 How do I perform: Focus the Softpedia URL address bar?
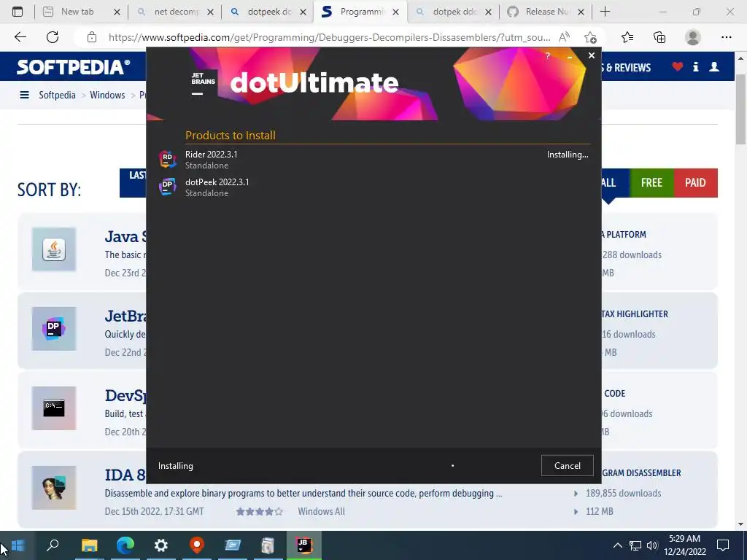329,37
